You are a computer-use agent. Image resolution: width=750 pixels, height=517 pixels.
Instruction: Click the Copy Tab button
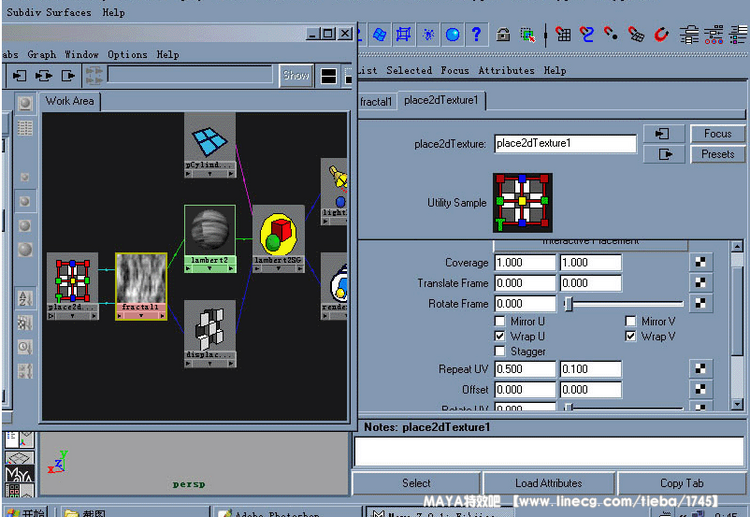(682, 483)
